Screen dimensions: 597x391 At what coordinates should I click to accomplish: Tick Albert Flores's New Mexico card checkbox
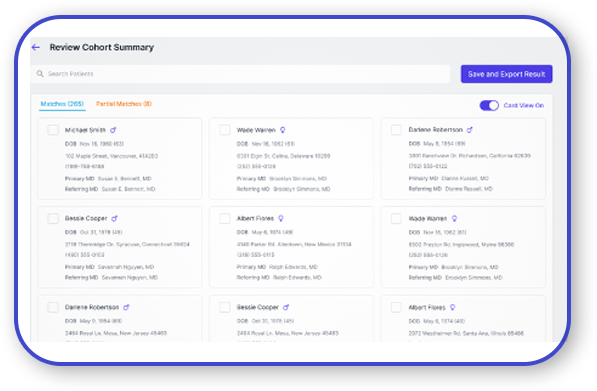[225, 219]
